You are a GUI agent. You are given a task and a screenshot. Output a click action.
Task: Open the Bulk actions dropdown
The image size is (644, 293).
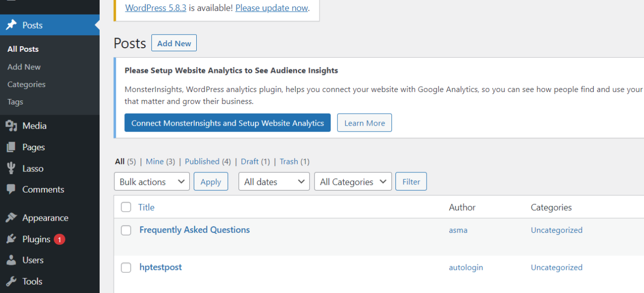(x=152, y=182)
